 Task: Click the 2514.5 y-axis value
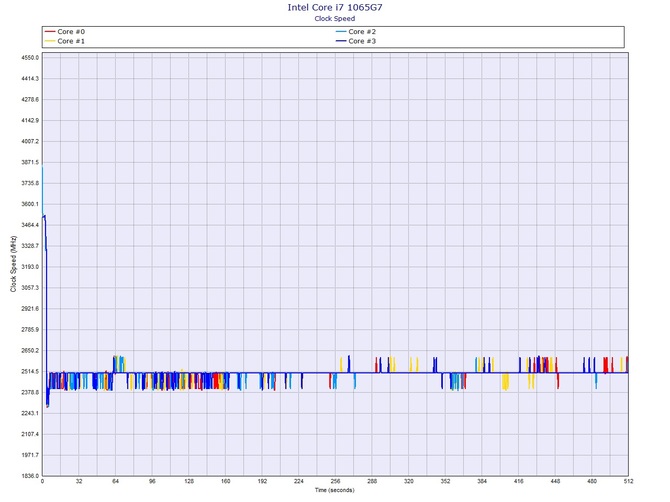pos(30,372)
